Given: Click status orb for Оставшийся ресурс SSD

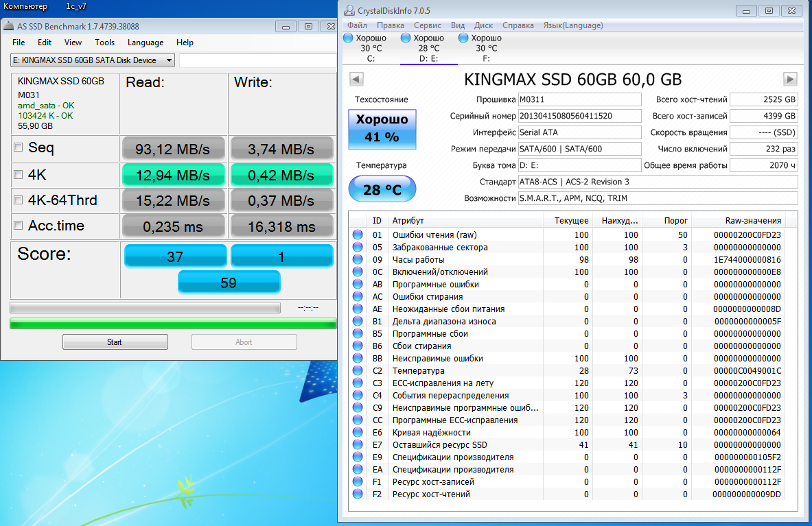Looking at the screenshot, I should coord(358,445).
